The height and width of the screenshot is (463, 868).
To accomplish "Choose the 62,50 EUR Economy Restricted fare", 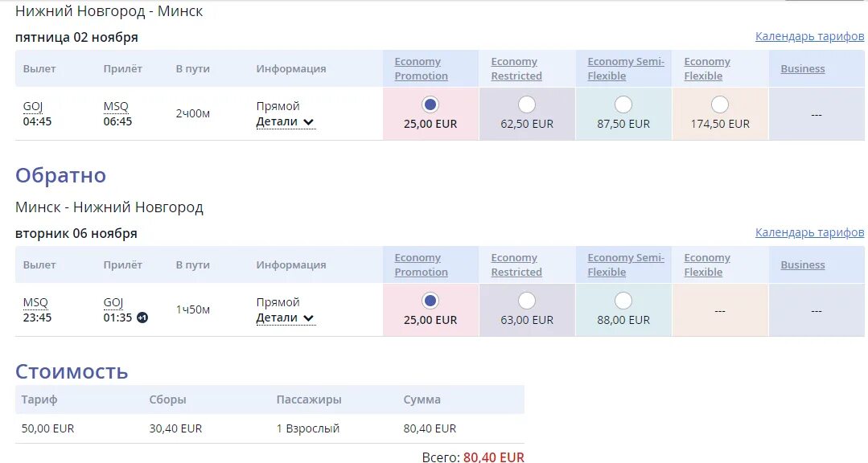I will (x=527, y=104).
